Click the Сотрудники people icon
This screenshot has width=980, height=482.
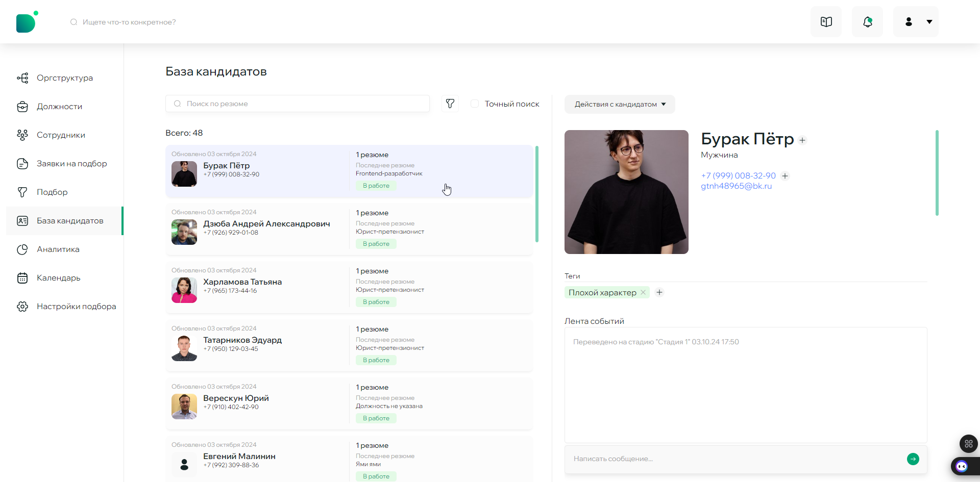pyautogui.click(x=22, y=135)
